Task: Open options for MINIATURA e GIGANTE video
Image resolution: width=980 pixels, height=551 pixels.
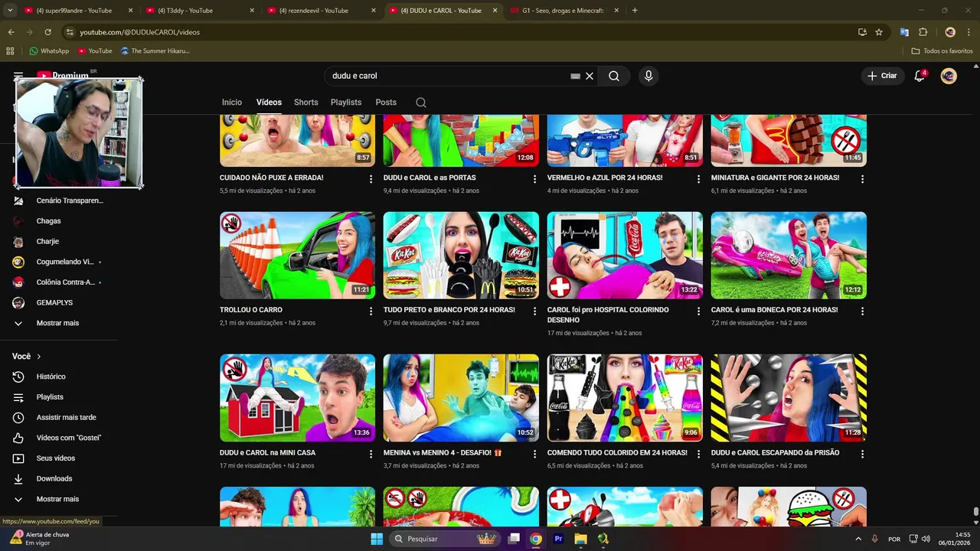Action: point(862,178)
